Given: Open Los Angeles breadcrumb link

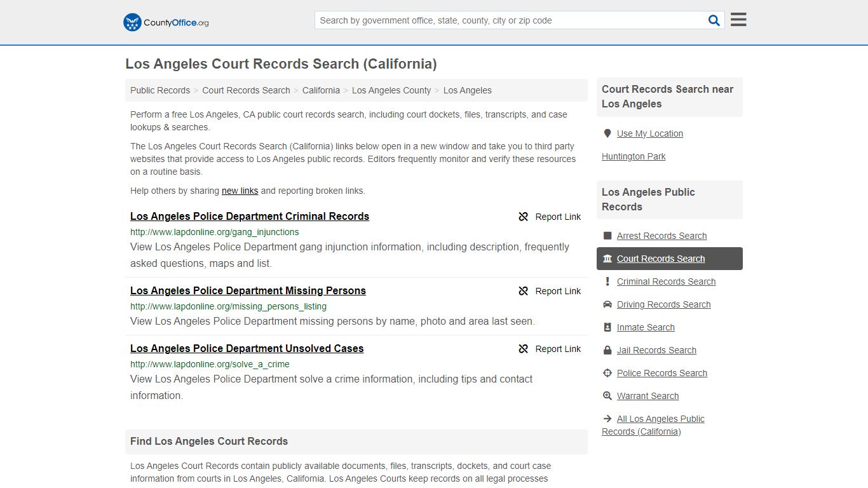Looking at the screenshot, I should [x=467, y=90].
